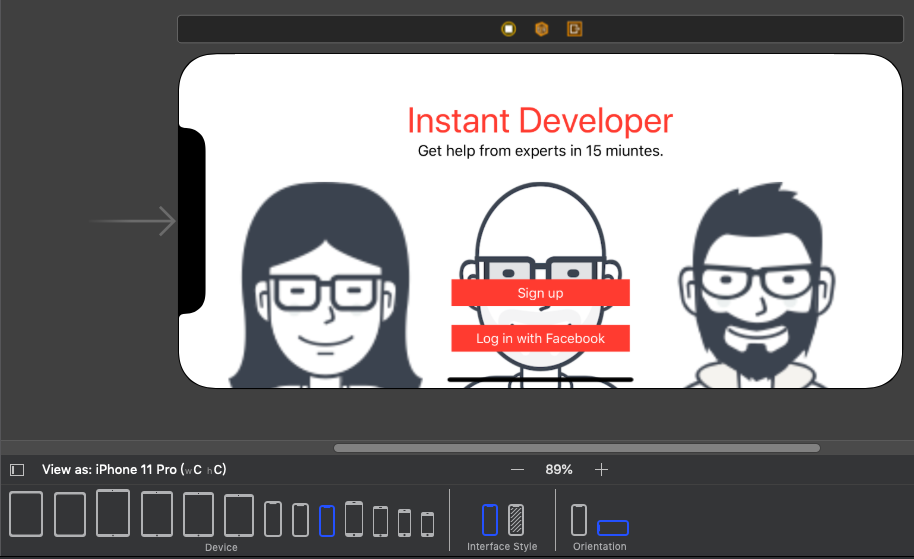This screenshot has height=559, width=914.
Task: Open the 89% zoom level menu
Action: point(559,469)
